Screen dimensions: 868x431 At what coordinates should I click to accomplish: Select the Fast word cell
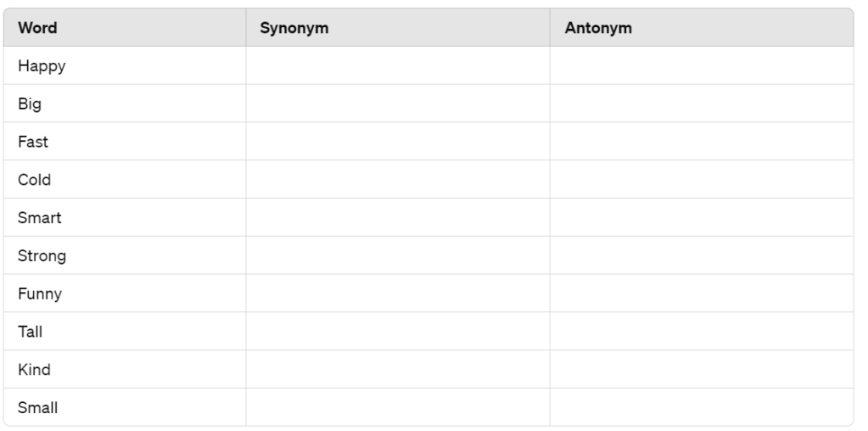tap(33, 142)
